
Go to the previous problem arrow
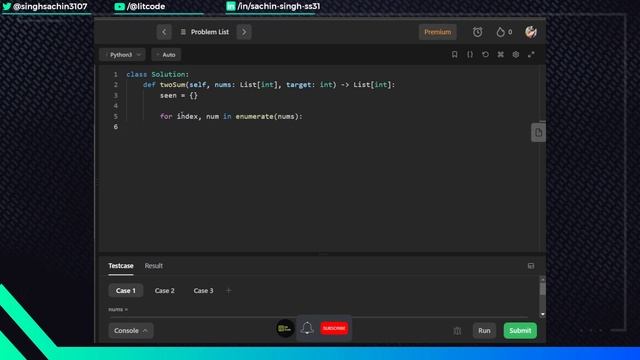pos(164,32)
